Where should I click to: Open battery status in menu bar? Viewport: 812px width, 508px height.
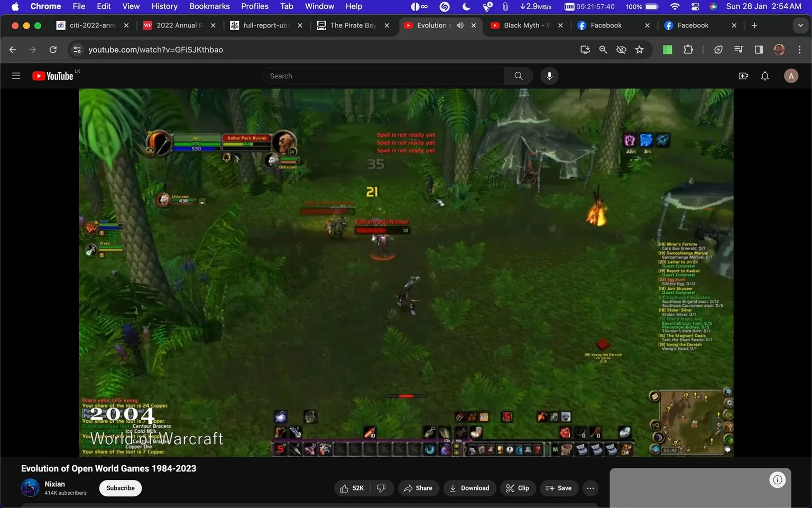click(642, 6)
